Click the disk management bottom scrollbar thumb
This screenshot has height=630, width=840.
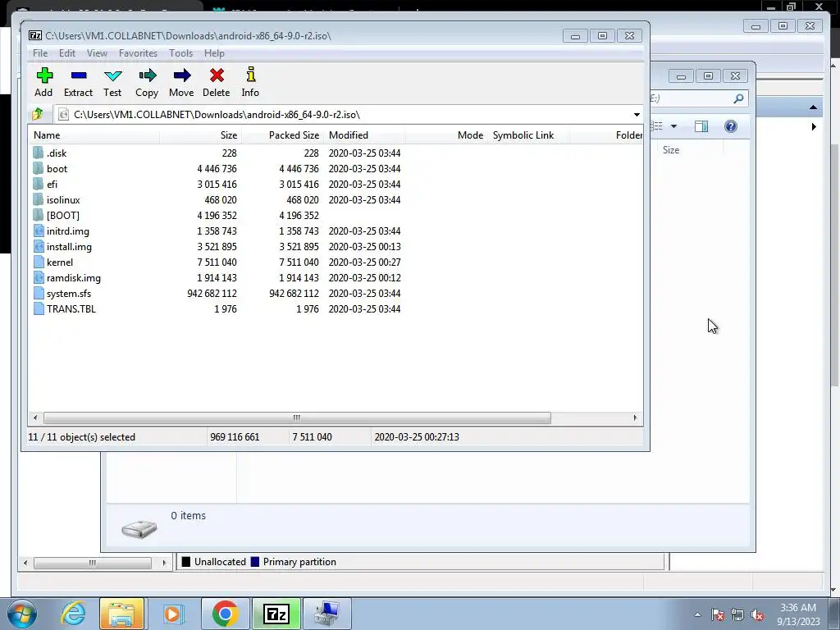93,563
